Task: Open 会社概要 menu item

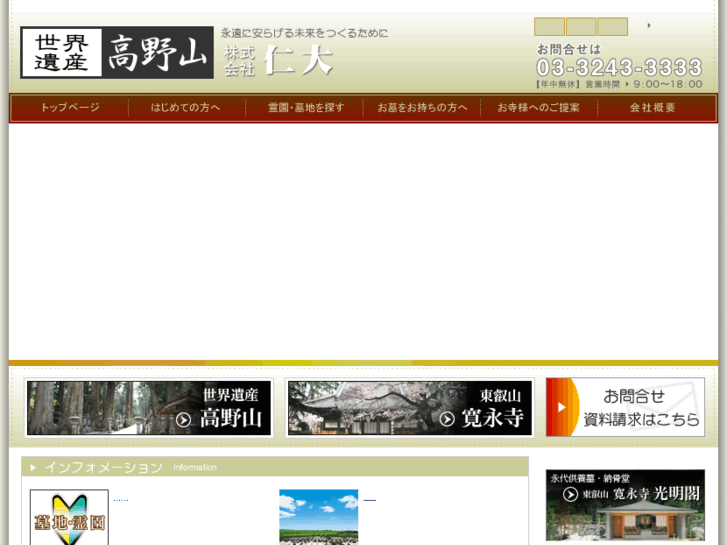Action: point(652,108)
